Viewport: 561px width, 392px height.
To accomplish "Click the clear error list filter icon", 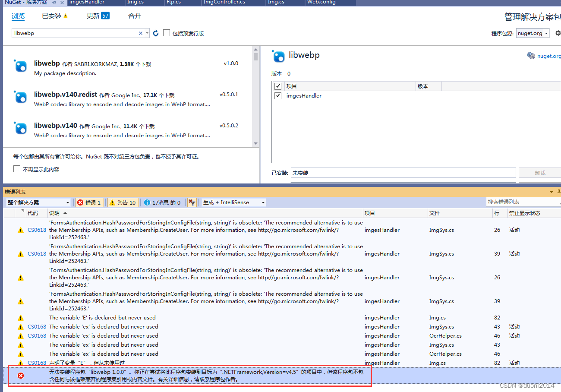I will point(192,202).
